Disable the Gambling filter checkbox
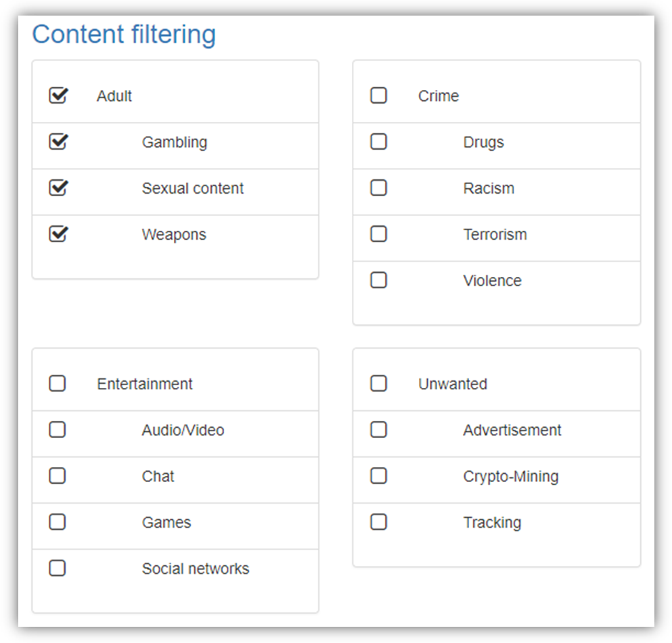 [58, 142]
